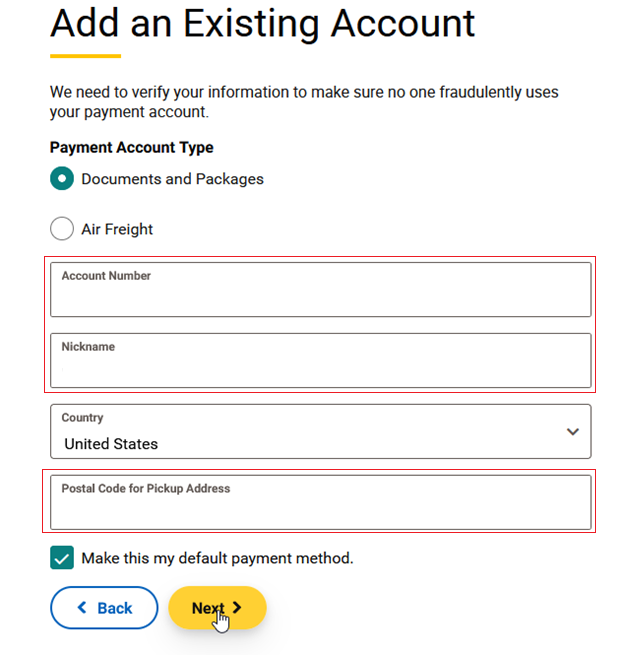Select the Documents and Packages radio button
The height and width of the screenshot is (655, 623).
click(x=62, y=179)
